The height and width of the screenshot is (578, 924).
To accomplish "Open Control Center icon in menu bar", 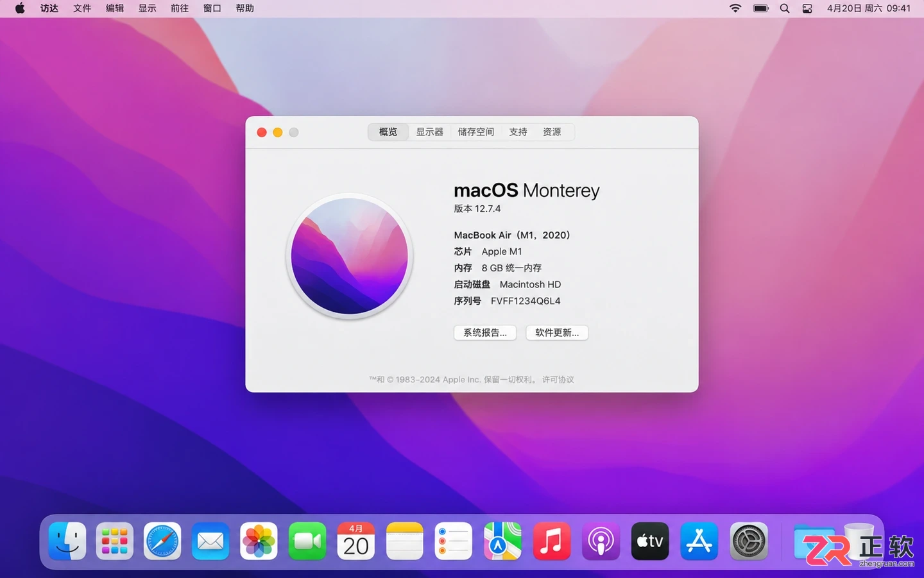I will click(x=807, y=8).
